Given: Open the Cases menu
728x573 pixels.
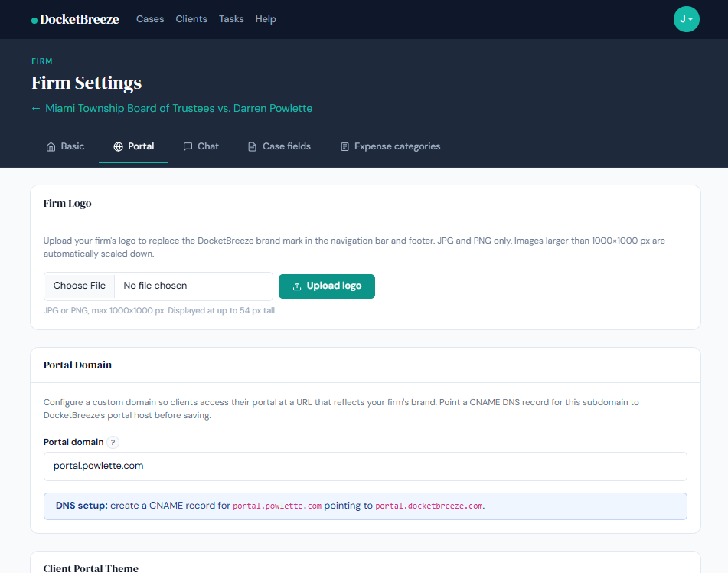Looking at the screenshot, I should tap(150, 19).
